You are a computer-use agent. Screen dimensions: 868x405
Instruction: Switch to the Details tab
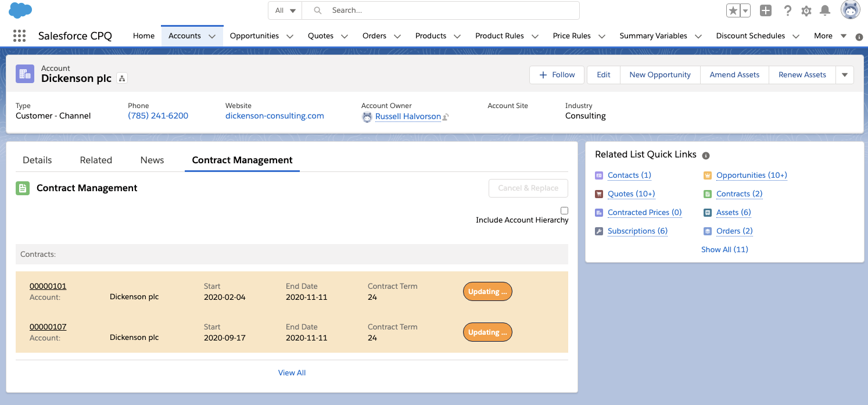click(x=37, y=160)
